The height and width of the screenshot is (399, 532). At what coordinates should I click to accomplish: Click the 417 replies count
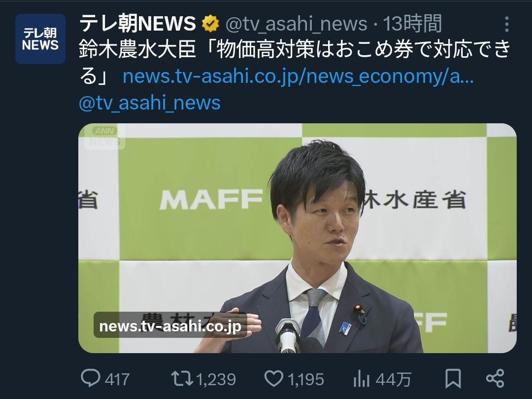click(117, 379)
